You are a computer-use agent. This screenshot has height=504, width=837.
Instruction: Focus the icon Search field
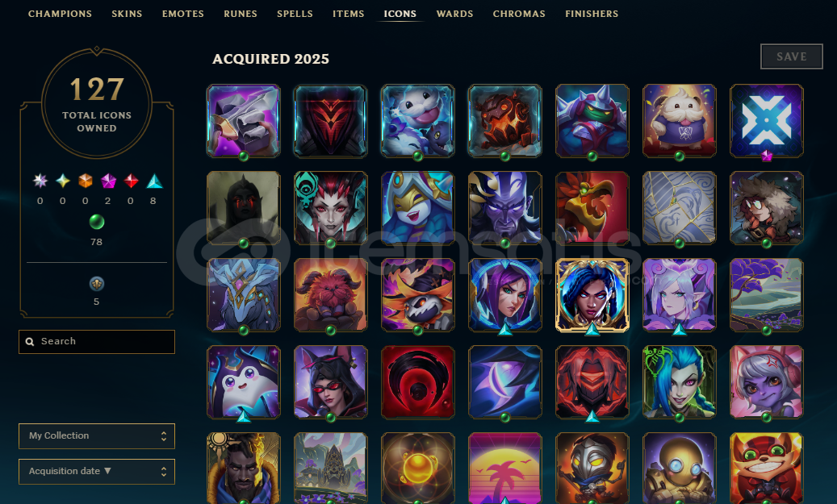point(97,341)
